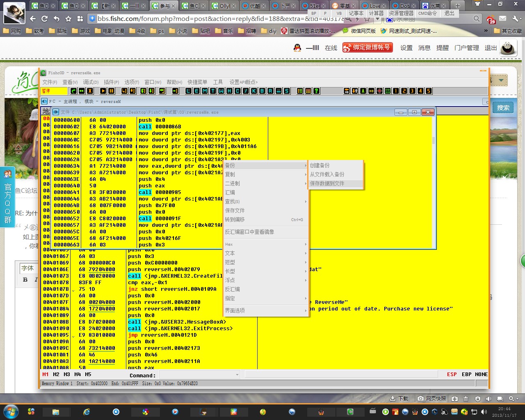The width and height of the screenshot is (525, 420).
Task: Click toolbar plugin icon numbered 3
Action: click(412, 91)
